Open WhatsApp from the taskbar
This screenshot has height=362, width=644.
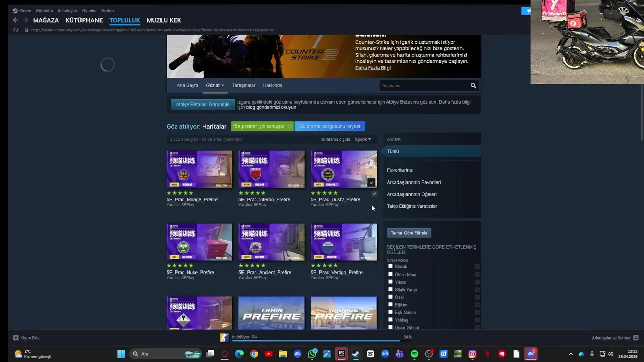312,354
